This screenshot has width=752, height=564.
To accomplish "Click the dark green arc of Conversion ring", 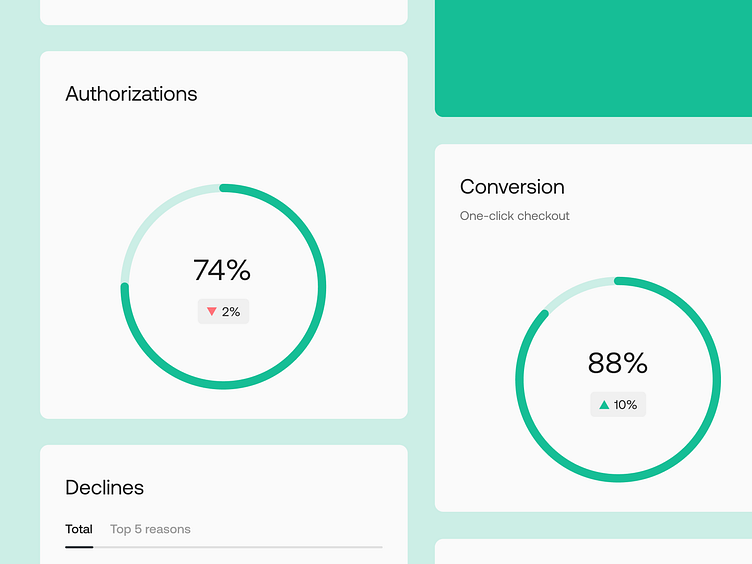I will click(x=716, y=380).
